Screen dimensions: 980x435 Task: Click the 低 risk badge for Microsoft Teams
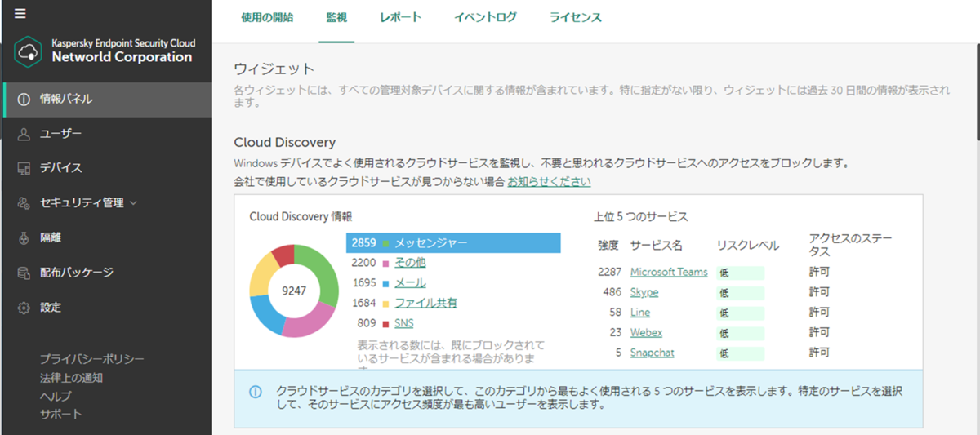coord(741,273)
